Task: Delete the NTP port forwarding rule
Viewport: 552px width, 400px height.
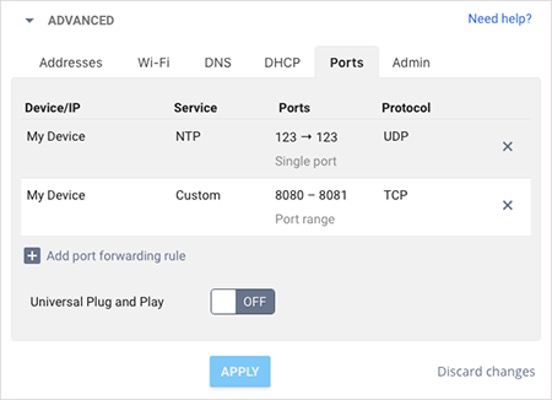Action: 507,146
